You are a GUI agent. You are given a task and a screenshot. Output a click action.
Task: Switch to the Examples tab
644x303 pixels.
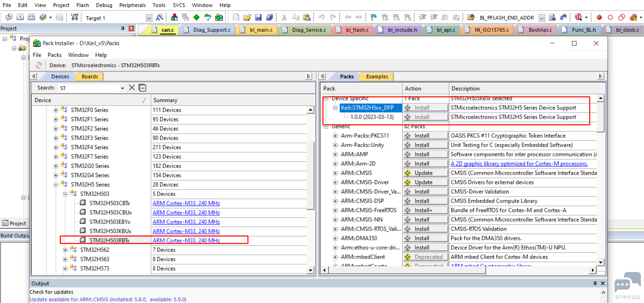[377, 76]
